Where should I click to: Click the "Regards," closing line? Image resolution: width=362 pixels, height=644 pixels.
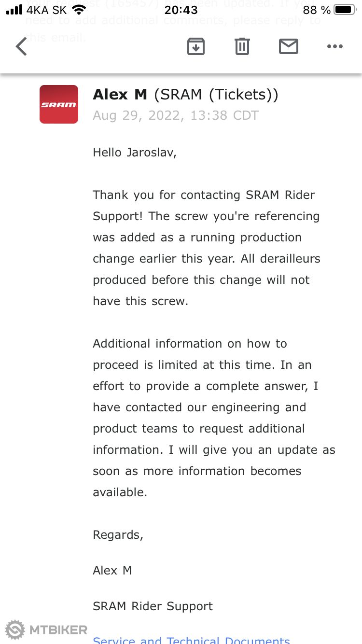click(x=118, y=535)
